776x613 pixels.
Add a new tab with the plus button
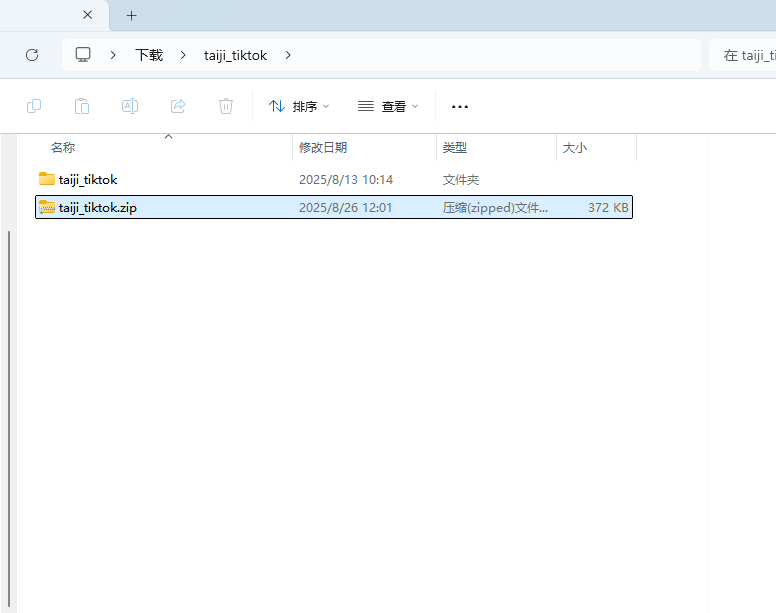pos(131,15)
